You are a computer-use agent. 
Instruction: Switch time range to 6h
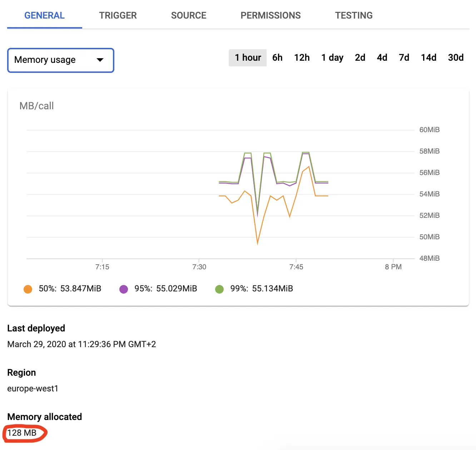click(x=277, y=57)
